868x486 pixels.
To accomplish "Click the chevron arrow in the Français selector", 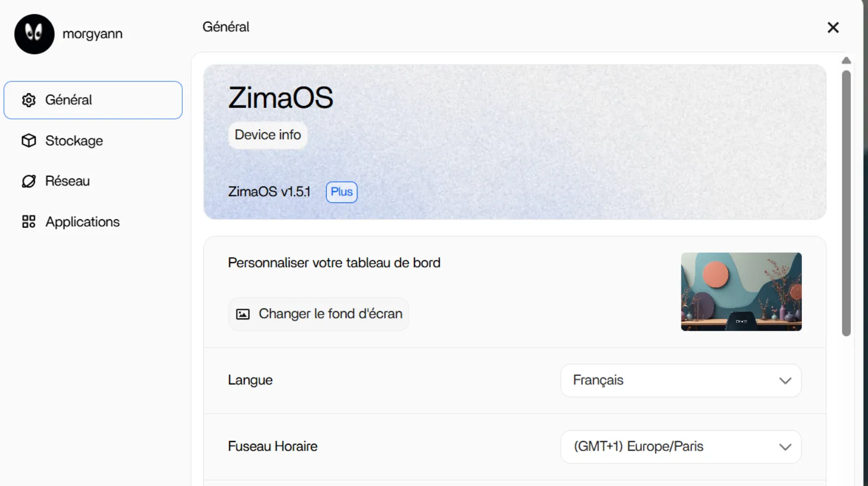I will coord(785,381).
